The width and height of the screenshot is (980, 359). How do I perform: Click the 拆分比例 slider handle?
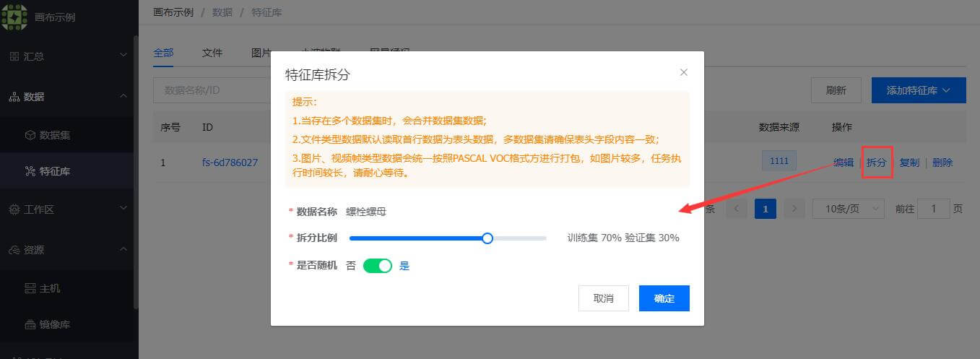click(487, 238)
